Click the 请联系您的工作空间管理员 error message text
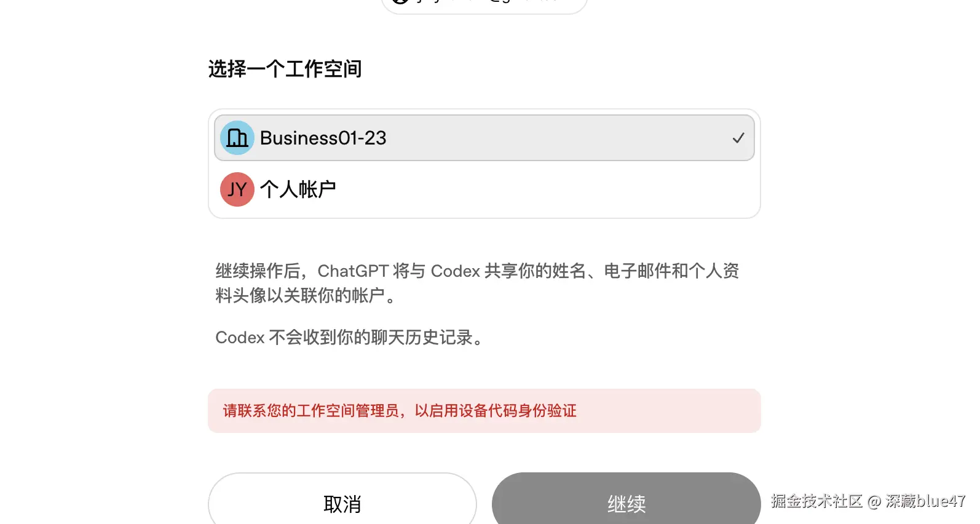The height and width of the screenshot is (524, 980). [x=400, y=411]
